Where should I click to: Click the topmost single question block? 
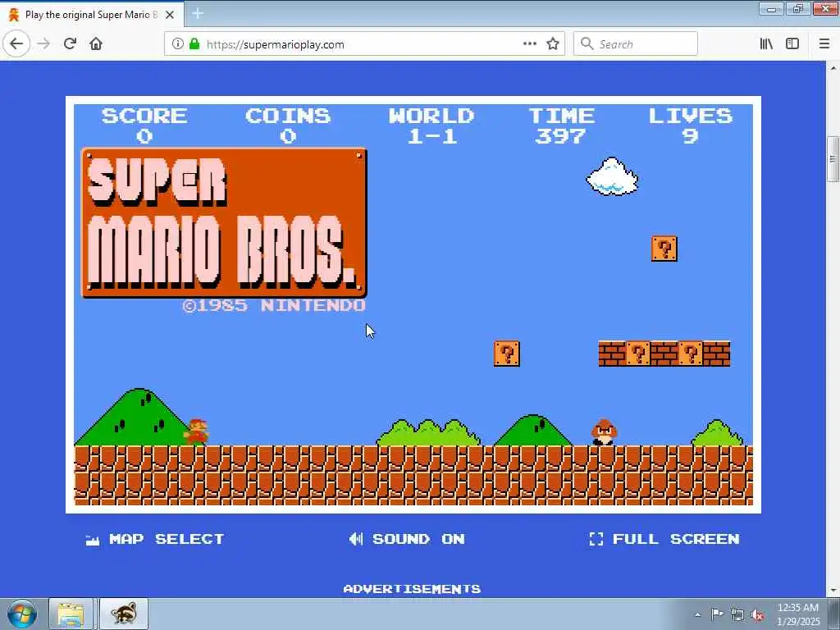tap(664, 249)
